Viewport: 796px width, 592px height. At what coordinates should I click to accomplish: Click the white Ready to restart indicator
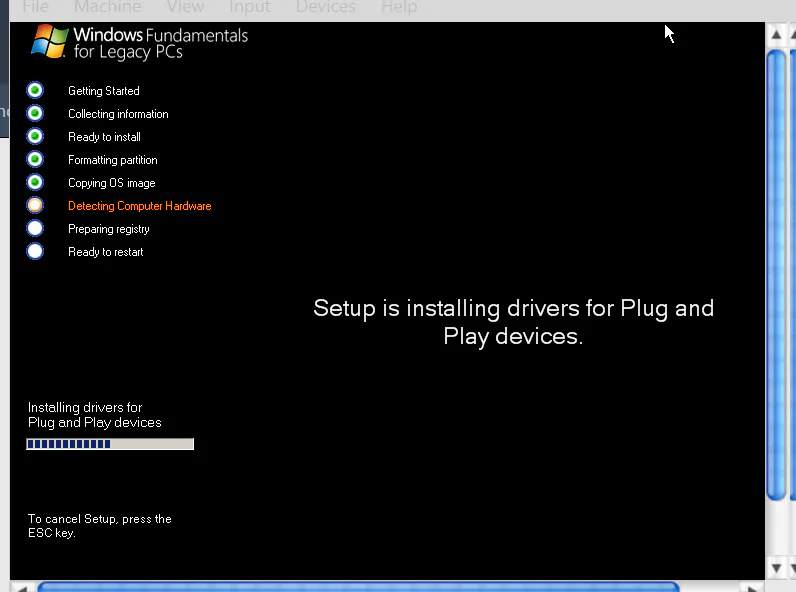(x=35, y=251)
